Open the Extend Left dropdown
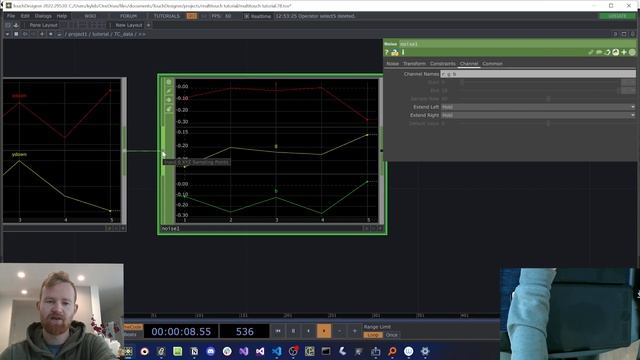The height and width of the screenshot is (360, 640). pyautogui.click(x=538, y=107)
